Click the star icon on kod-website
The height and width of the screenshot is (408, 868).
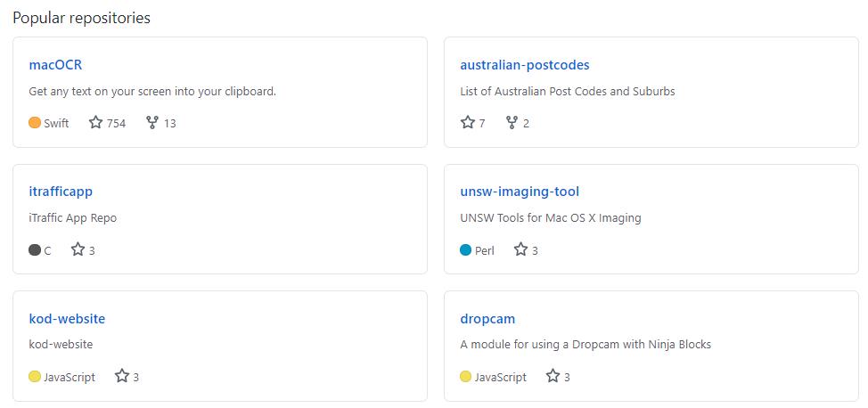point(122,377)
